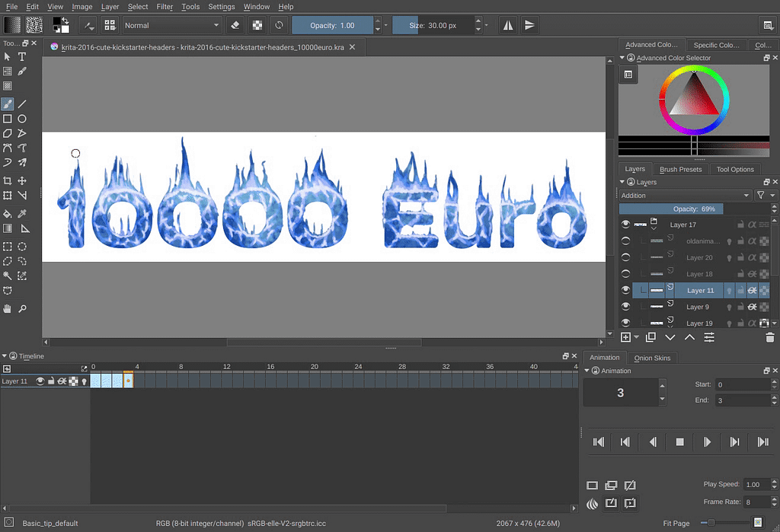Click the eraser mode icon in toolbar
This screenshot has height=532, width=780.
point(235,25)
